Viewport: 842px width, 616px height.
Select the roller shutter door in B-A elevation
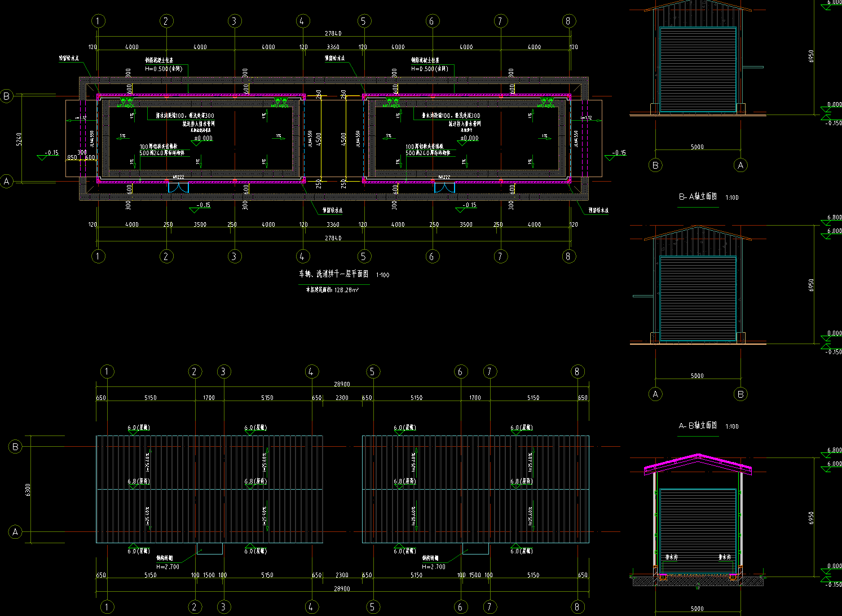pyautogui.click(x=698, y=69)
